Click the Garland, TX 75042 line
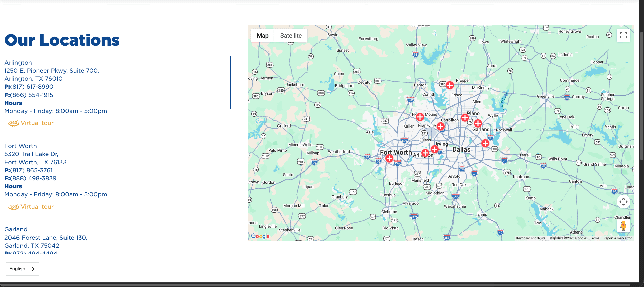644x287 pixels. point(32,246)
